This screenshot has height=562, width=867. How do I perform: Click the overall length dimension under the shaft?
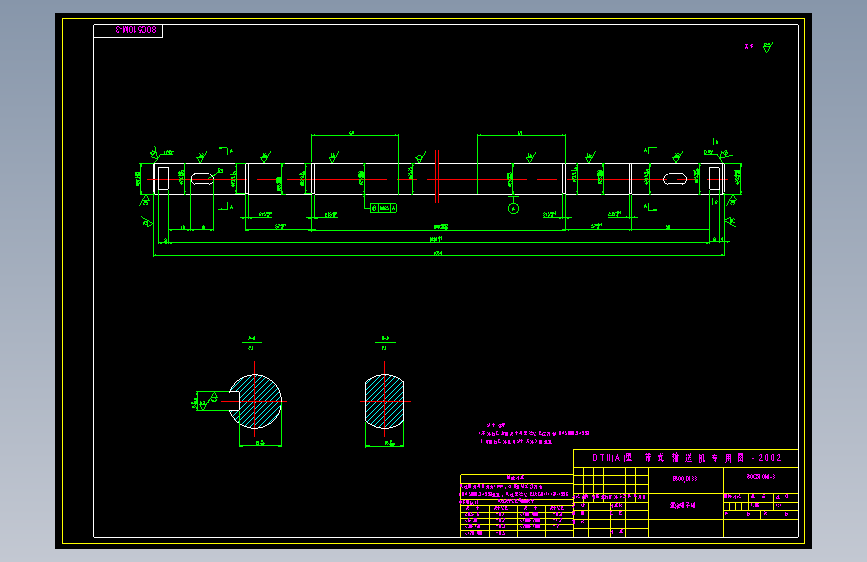click(x=438, y=253)
